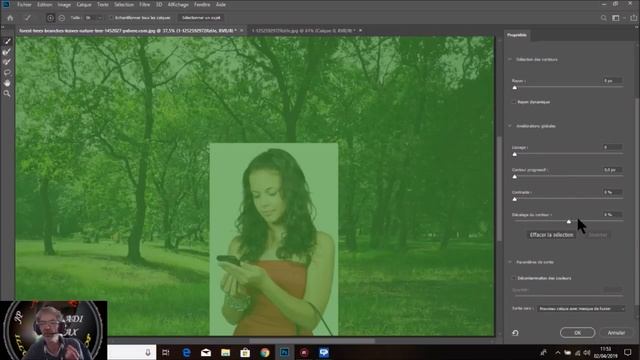Viewport: 640px width, 360px height.
Task: Choose the add-to-selection plus mode
Action: 50,18
